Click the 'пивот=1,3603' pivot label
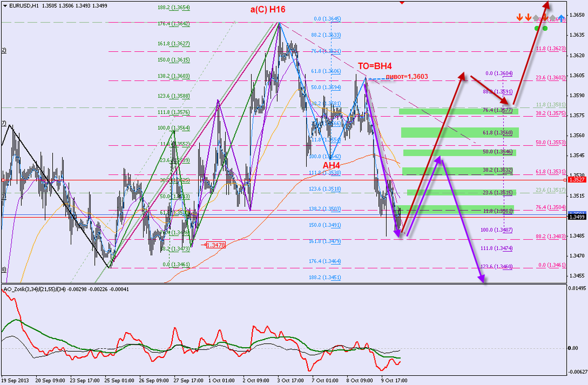 point(407,76)
